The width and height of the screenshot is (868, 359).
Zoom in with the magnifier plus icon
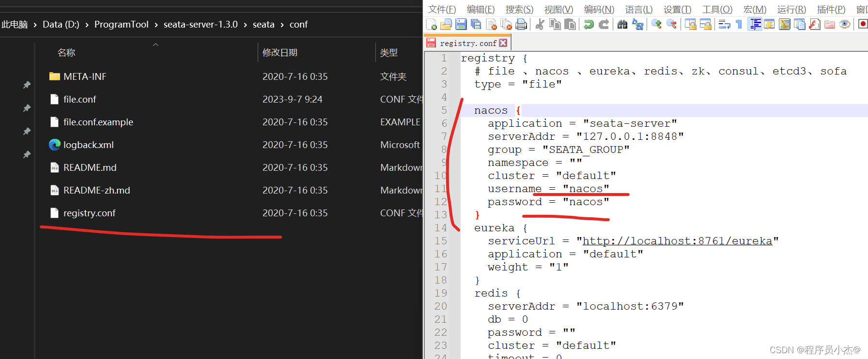pos(657,24)
